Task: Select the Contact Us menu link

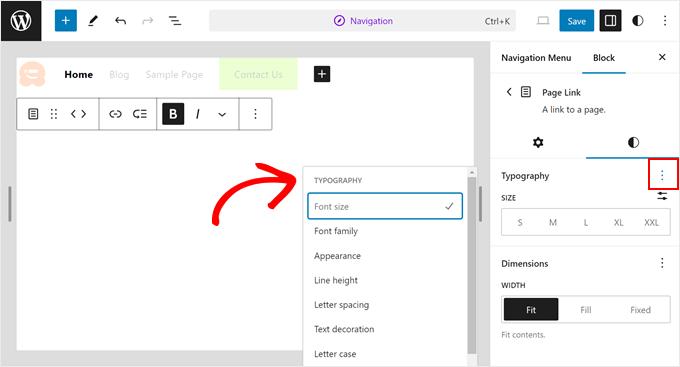Action: pos(258,74)
